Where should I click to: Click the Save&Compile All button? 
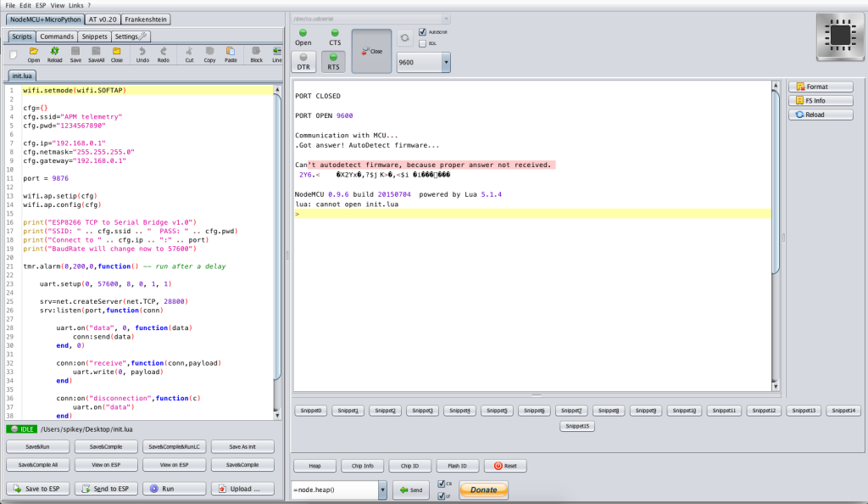click(37, 465)
